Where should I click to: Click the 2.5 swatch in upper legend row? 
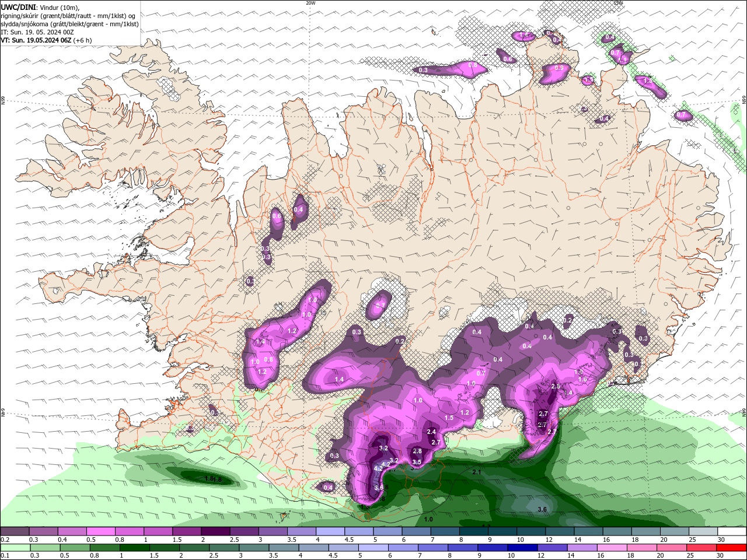244,531
